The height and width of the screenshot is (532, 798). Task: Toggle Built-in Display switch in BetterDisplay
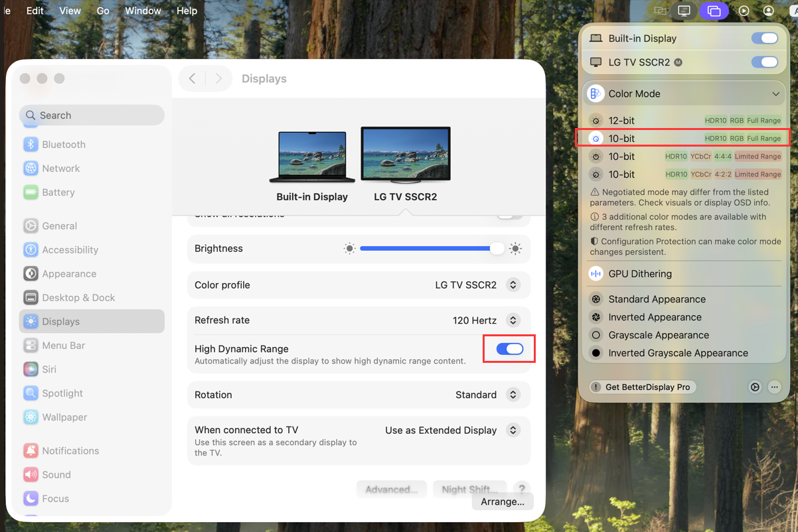(x=764, y=38)
